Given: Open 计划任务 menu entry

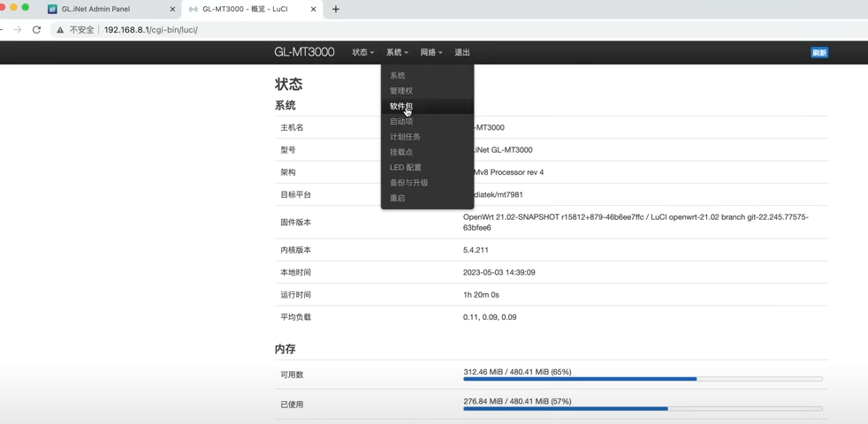Looking at the screenshot, I should (427, 137).
